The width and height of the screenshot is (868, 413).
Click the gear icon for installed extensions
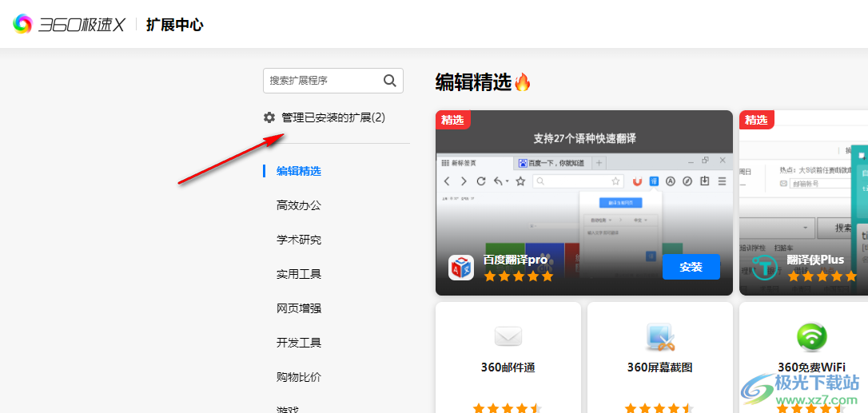(x=269, y=117)
